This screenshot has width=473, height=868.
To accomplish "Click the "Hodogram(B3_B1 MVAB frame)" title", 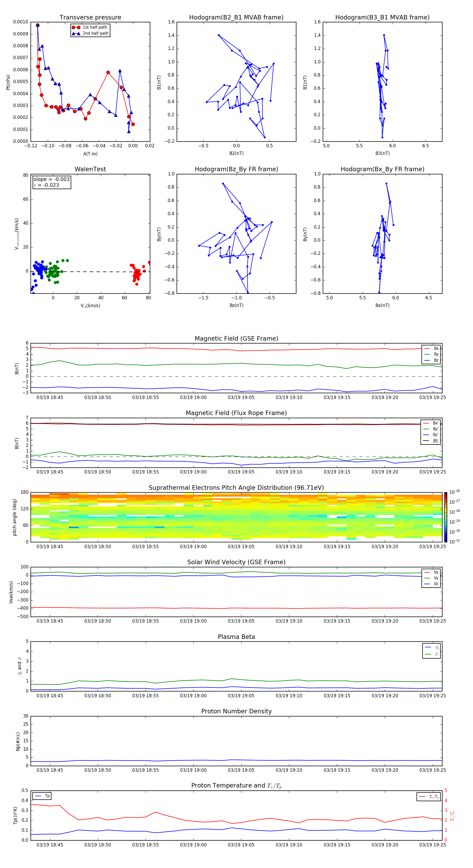I will pos(382,18).
